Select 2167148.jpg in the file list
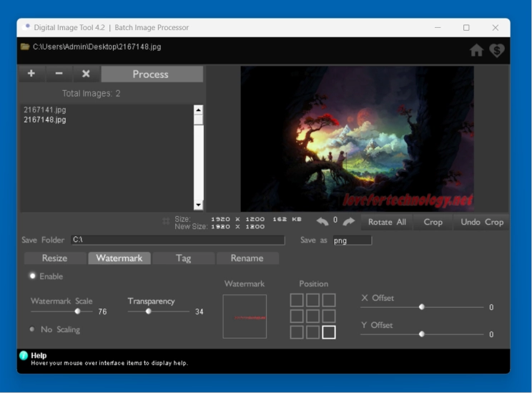 click(45, 120)
